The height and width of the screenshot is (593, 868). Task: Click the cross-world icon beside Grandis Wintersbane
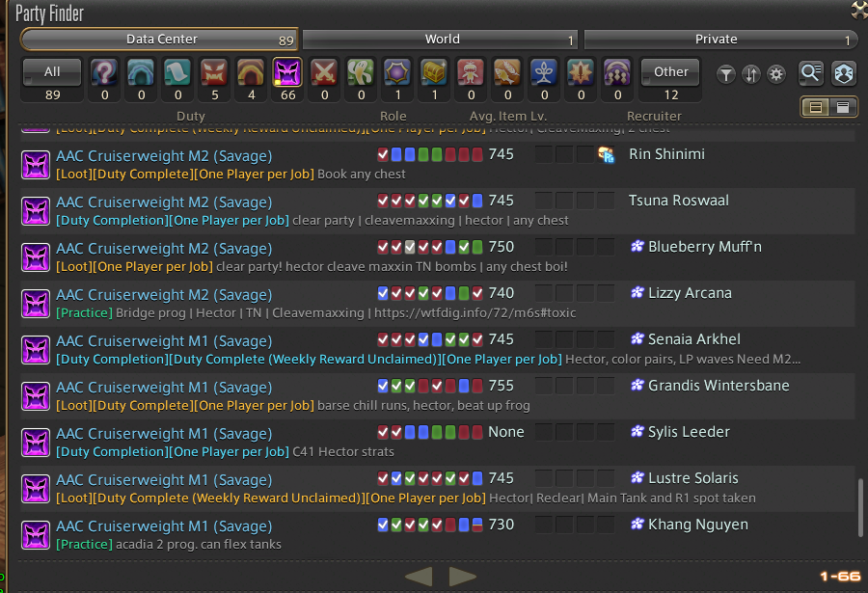(637, 385)
